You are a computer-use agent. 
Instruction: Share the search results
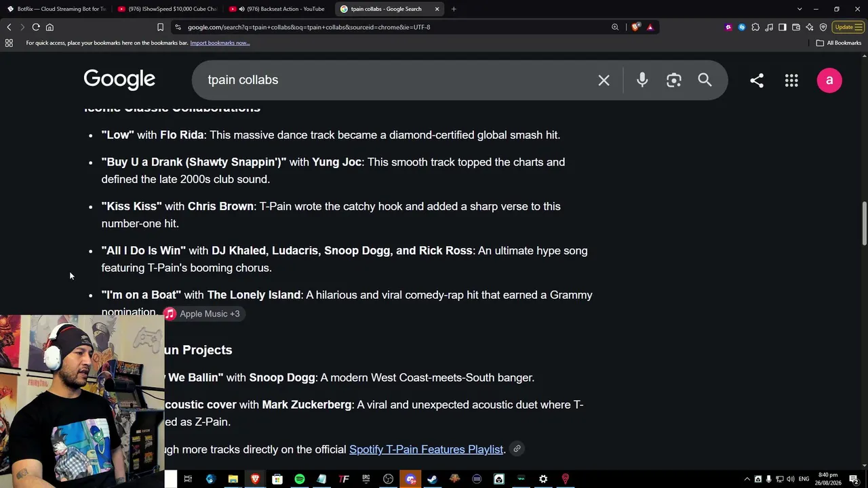(757, 80)
